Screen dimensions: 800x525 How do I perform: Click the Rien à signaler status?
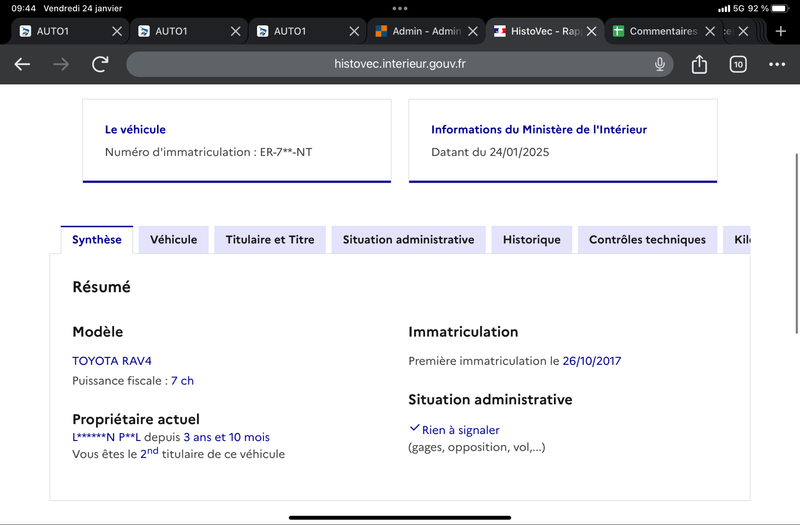click(x=461, y=430)
